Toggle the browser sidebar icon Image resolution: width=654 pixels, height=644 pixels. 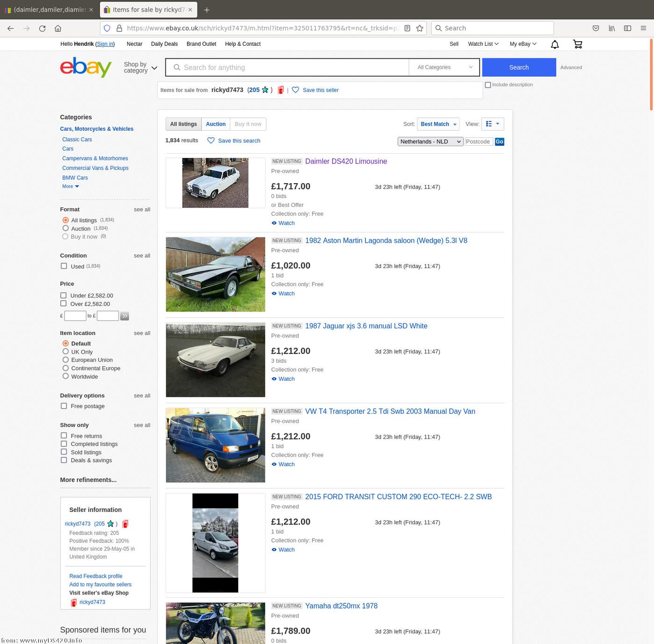point(627,28)
